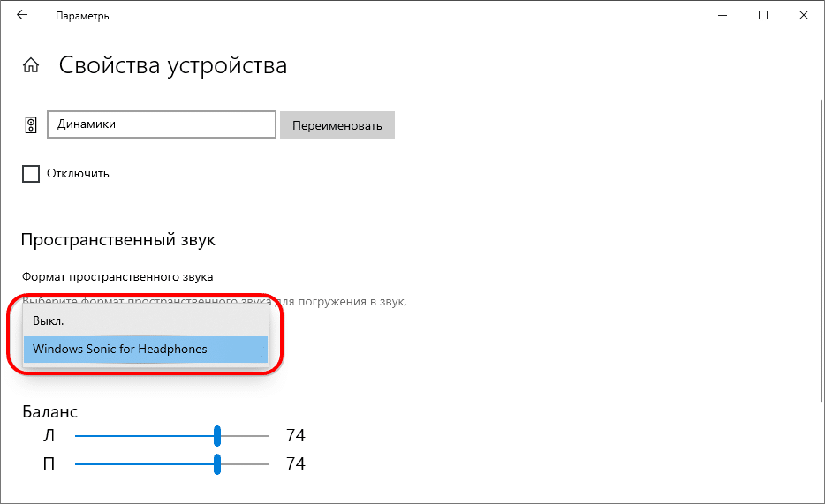Click the Отключить label text

[x=79, y=174]
